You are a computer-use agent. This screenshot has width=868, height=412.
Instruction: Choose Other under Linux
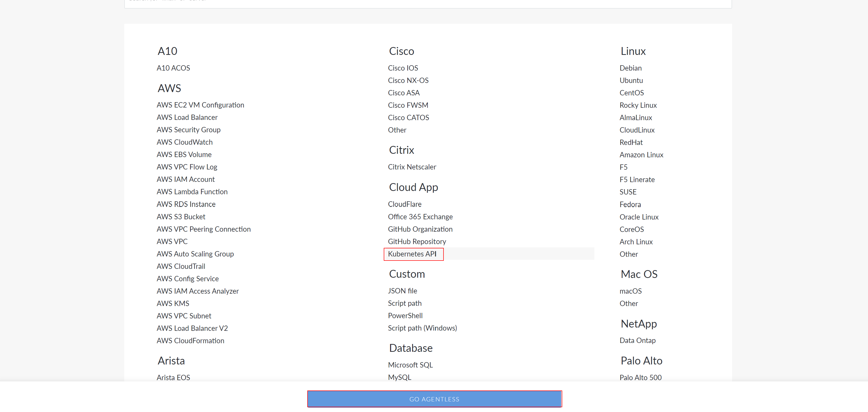click(x=629, y=254)
